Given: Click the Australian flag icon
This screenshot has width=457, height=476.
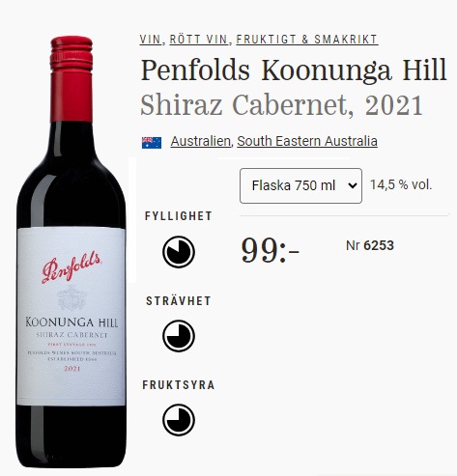Looking at the screenshot, I should pos(152,142).
